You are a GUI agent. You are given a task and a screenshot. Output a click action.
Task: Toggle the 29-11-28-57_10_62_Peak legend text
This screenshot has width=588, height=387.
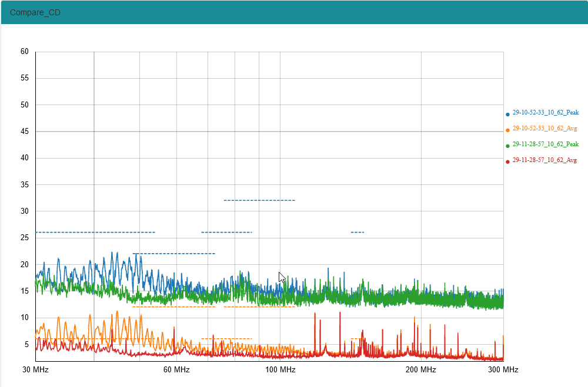(545, 144)
